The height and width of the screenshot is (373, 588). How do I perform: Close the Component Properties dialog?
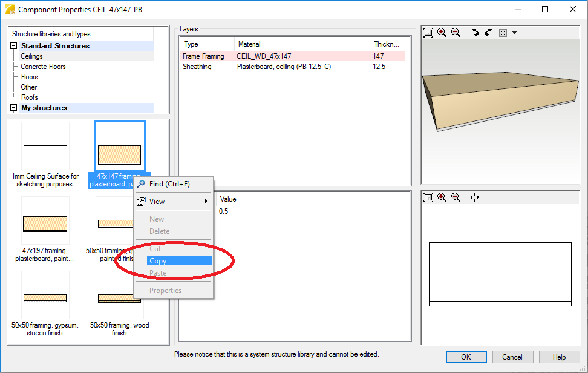[x=573, y=9]
